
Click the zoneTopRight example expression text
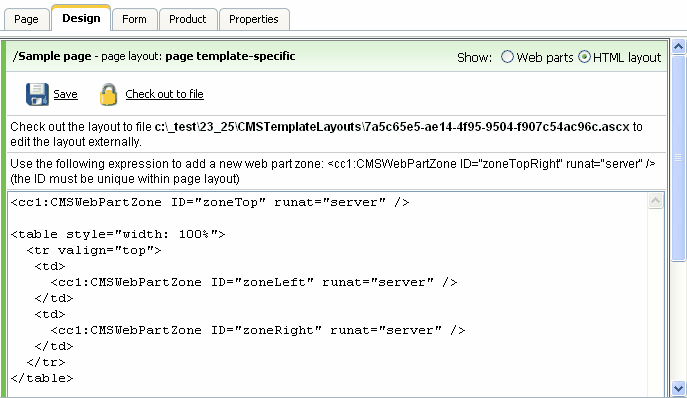coord(491,164)
